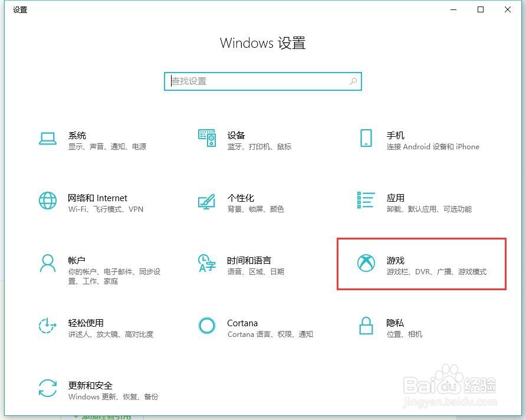
Task: Select the 应用 (Apps) settings icon
Action: [366, 201]
